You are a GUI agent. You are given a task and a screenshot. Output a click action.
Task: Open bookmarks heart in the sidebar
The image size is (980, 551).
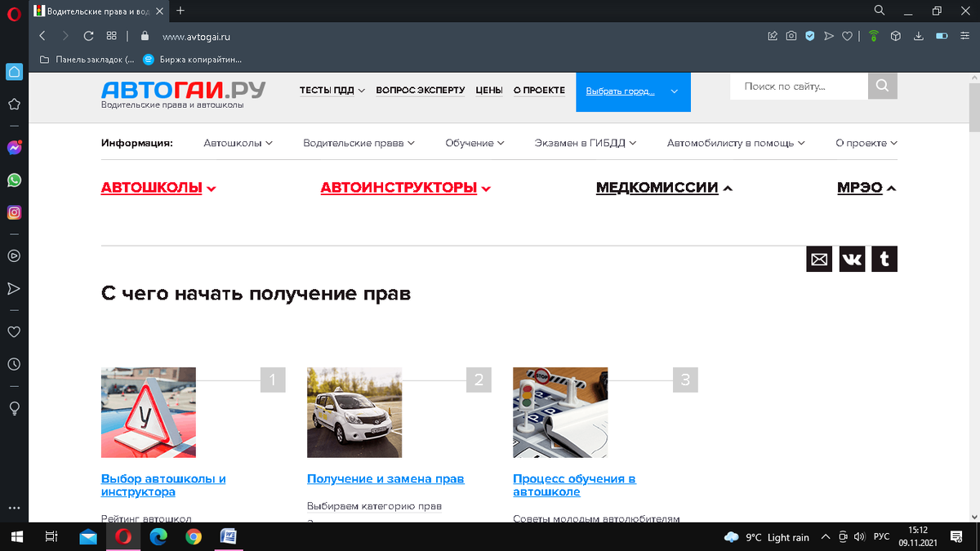(14, 332)
